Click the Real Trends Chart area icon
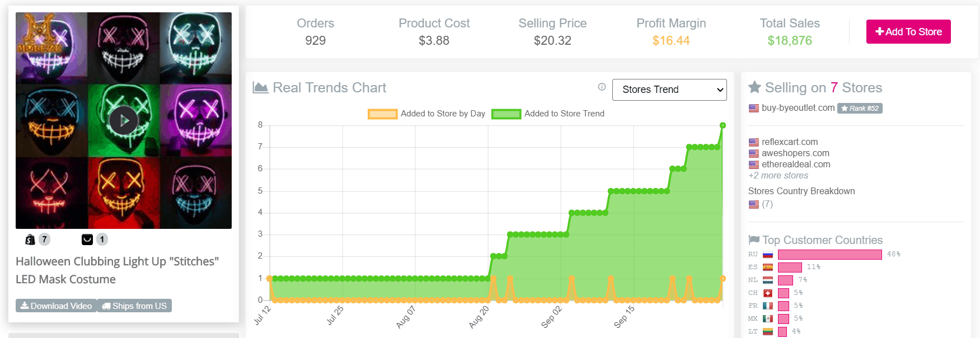 [260, 88]
